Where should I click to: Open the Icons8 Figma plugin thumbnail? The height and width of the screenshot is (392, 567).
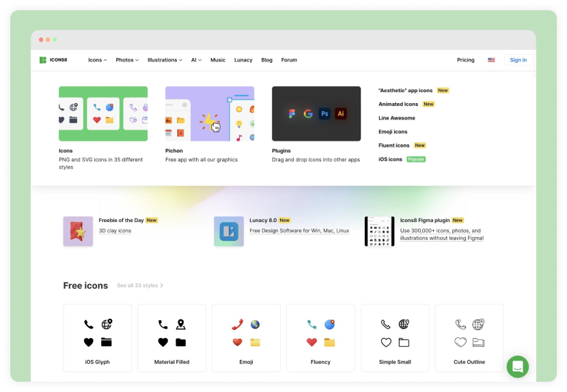(379, 232)
